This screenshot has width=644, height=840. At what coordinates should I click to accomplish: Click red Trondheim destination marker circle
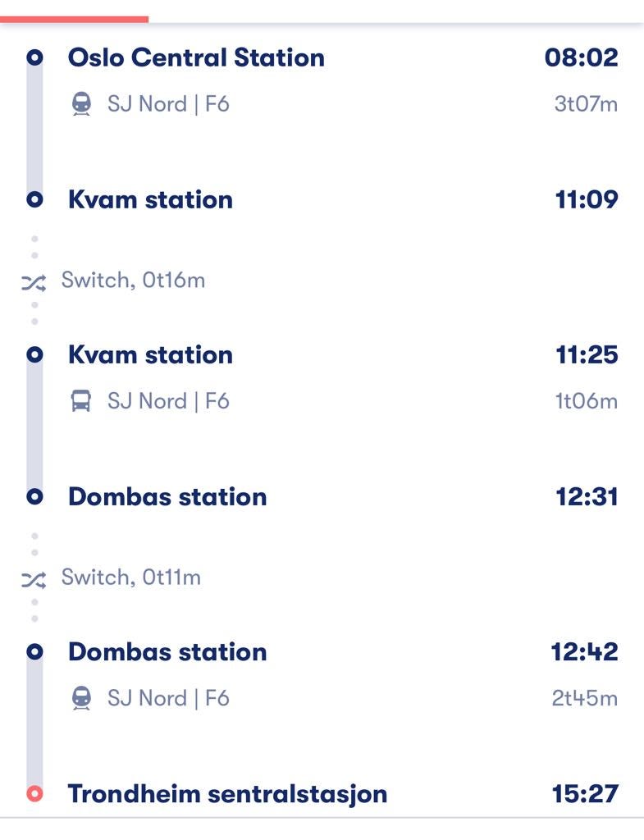[x=34, y=793]
